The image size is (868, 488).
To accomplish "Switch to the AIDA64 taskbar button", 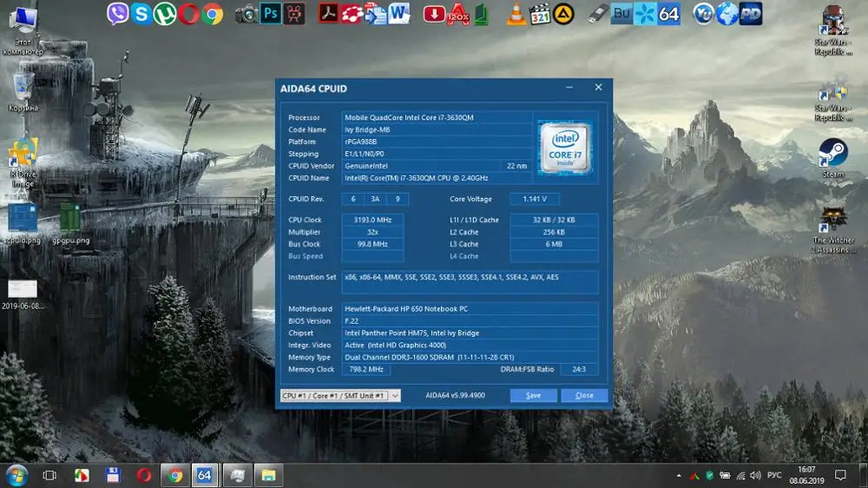I will tap(205, 475).
